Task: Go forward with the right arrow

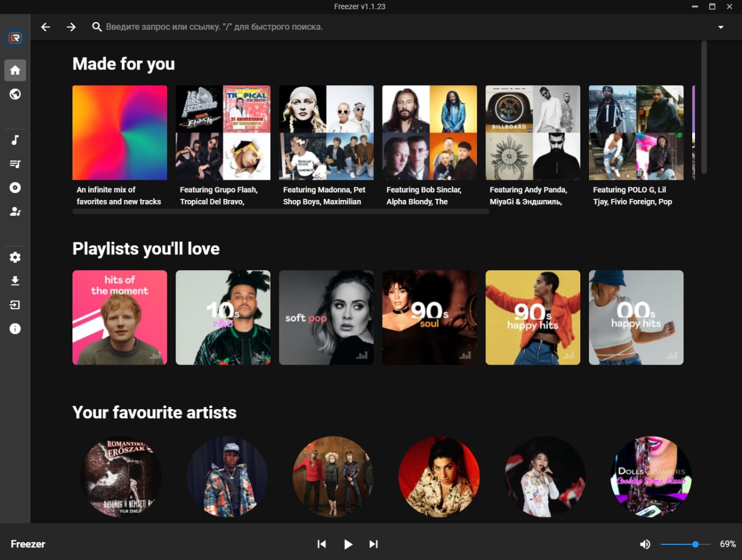Action: [71, 27]
